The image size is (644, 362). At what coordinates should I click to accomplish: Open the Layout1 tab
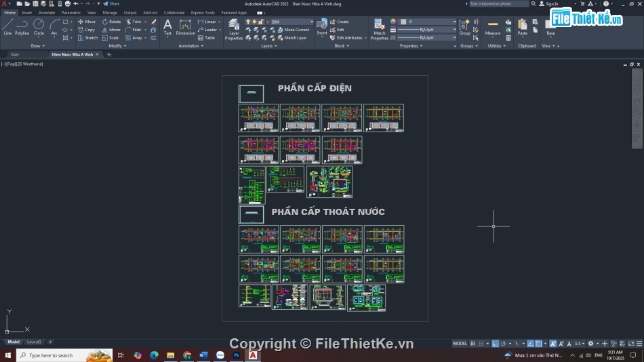[x=34, y=342]
